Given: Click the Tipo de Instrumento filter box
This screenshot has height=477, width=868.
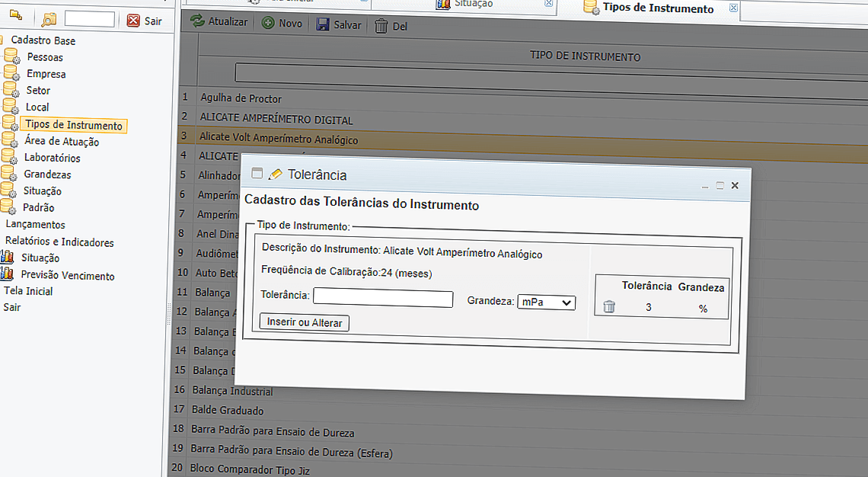Looking at the screenshot, I should click(x=548, y=73).
